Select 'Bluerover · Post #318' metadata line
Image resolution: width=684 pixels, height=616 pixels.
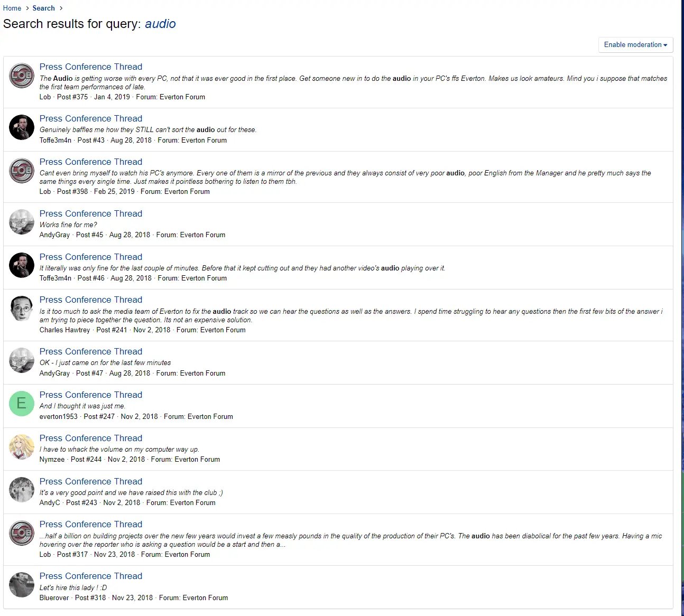click(134, 598)
